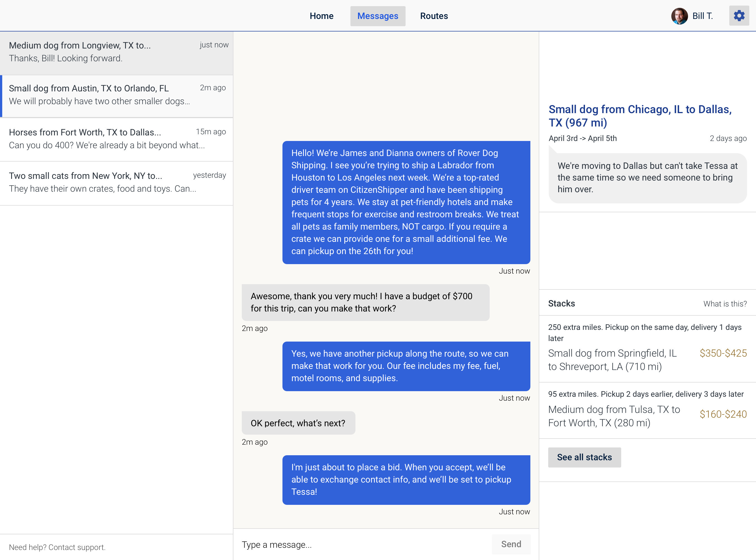This screenshot has width=756, height=560.
Task: Click the Stacks heading
Action: point(561,303)
